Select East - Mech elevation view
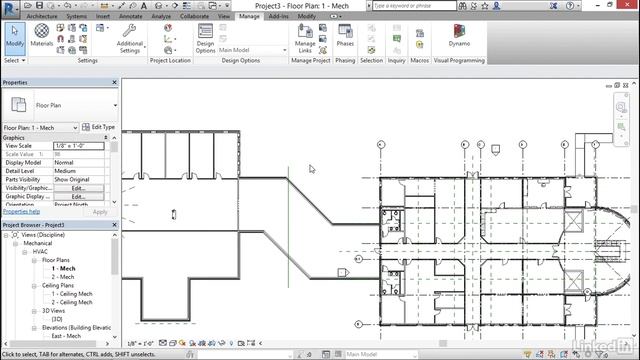640x360 pixels. pyautogui.click(x=66, y=336)
